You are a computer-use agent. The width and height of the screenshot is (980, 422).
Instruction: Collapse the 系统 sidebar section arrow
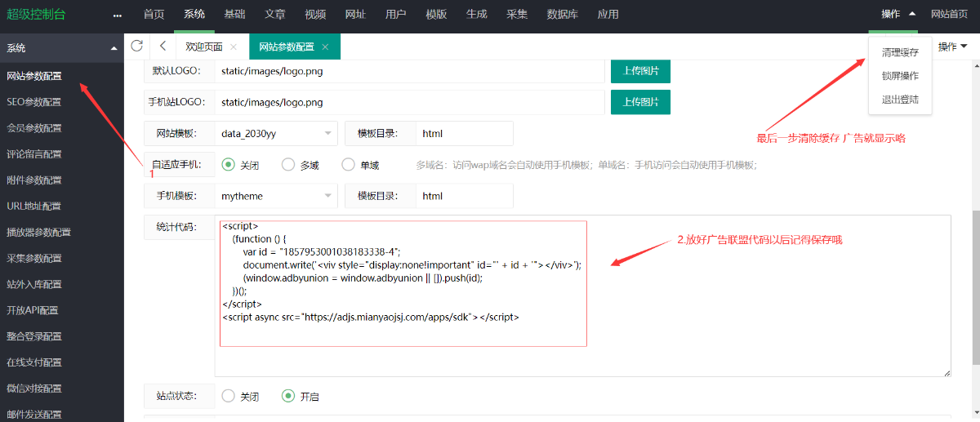tap(114, 48)
